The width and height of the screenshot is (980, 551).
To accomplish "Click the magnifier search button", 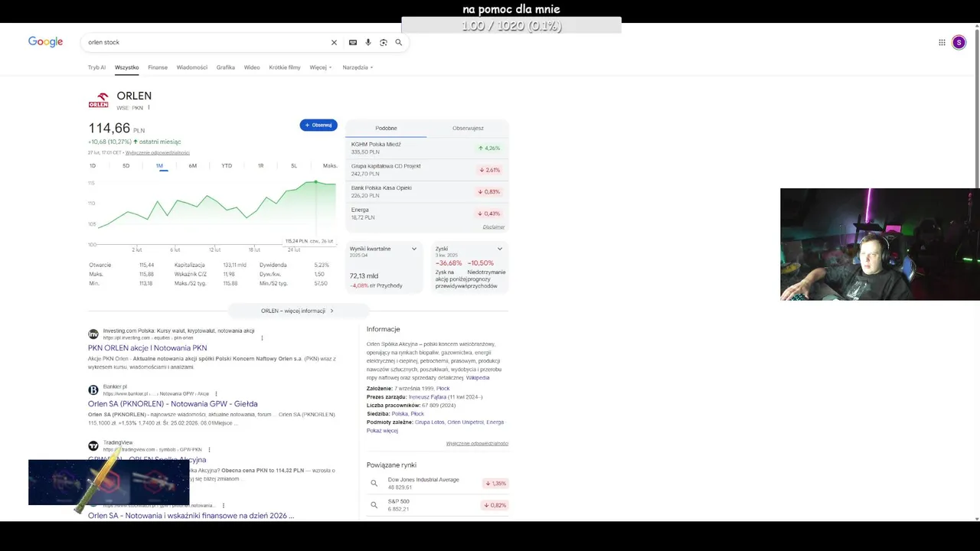I will pyautogui.click(x=399, y=43).
